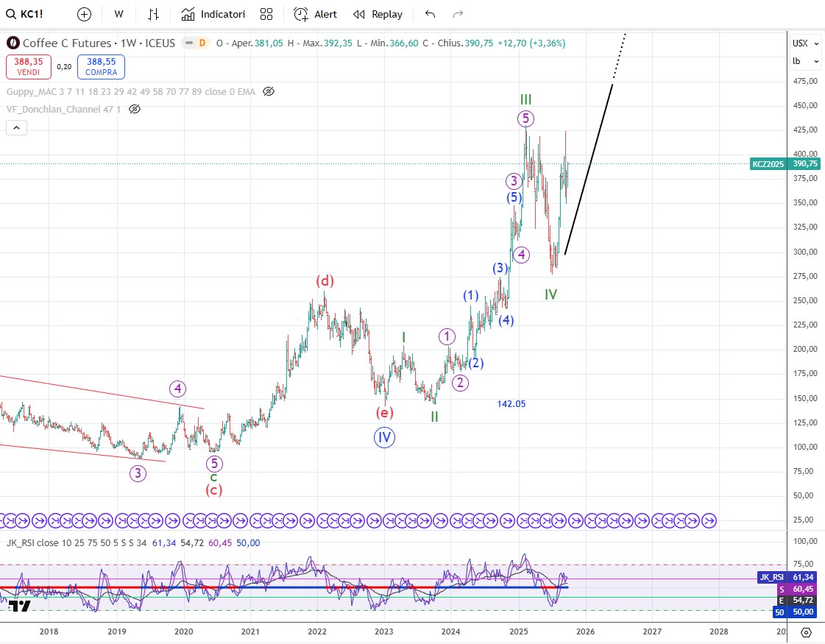Start bar Replay mode
Image resolution: width=825 pixels, height=644 pixels.
coord(378,14)
